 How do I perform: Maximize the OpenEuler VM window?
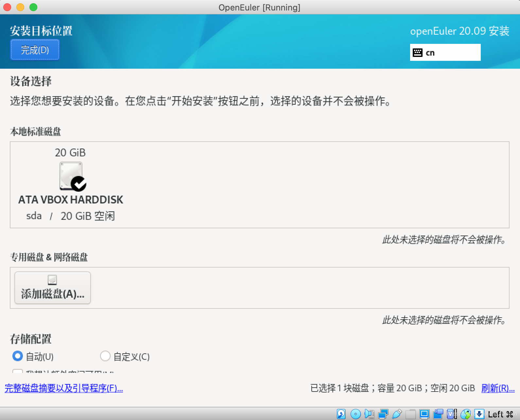[33, 7]
